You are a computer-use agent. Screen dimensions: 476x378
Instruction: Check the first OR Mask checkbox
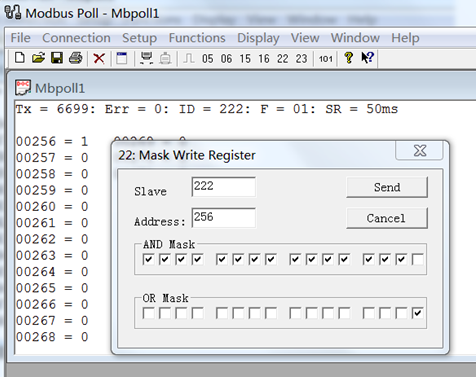[x=148, y=313]
